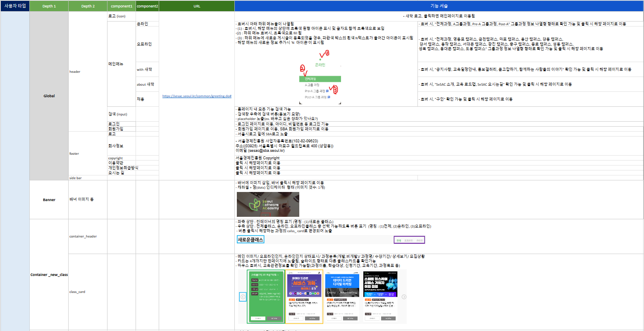Open the sesac.seoul.kr greeting URL link

(x=197, y=96)
